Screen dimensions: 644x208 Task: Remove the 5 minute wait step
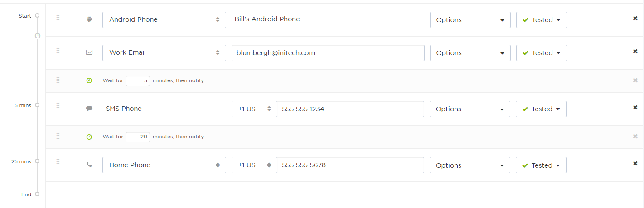pos(635,80)
